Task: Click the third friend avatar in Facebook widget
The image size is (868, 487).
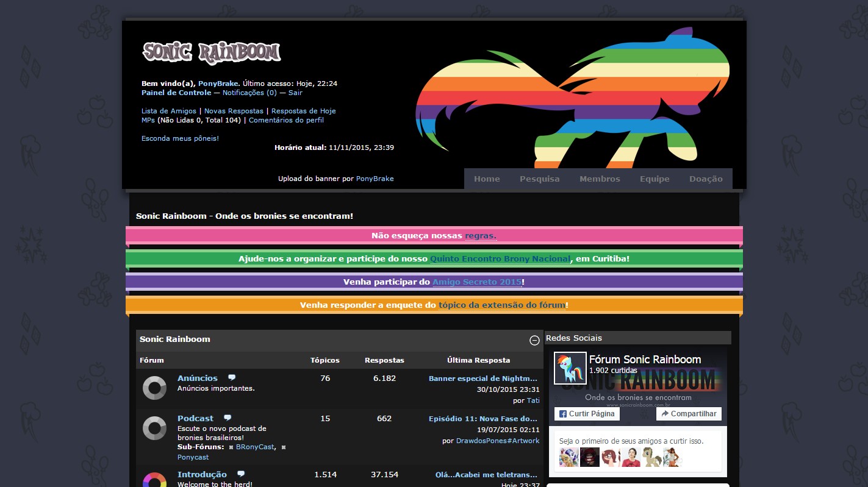Action: [x=610, y=457]
